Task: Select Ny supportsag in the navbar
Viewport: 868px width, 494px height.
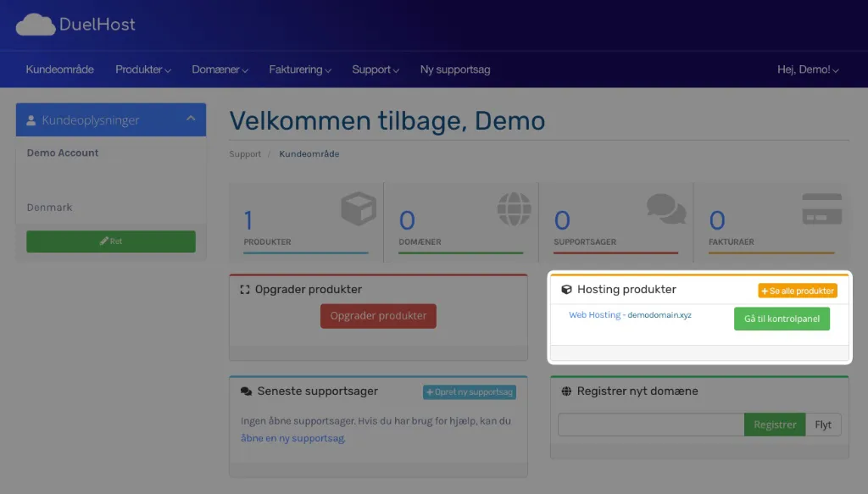Action: pos(455,69)
